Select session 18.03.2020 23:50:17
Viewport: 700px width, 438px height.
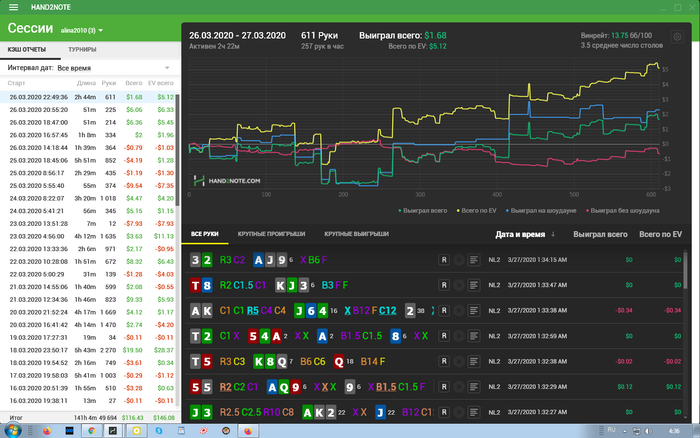88,350
